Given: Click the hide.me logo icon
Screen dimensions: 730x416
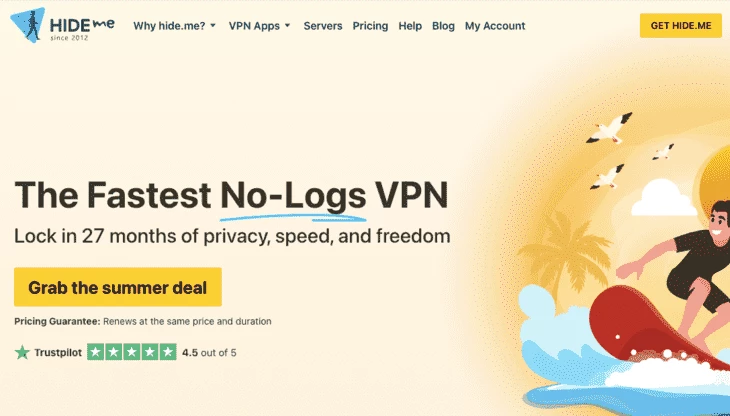Looking at the screenshot, I should pyautogui.click(x=27, y=25).
